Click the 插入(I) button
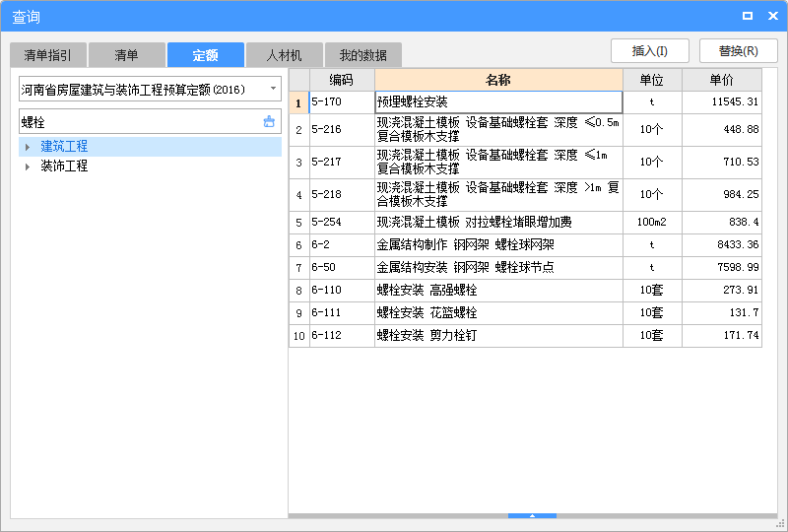Image resolution: width=788 pixels, height=532 pixels. coord(650,51)
